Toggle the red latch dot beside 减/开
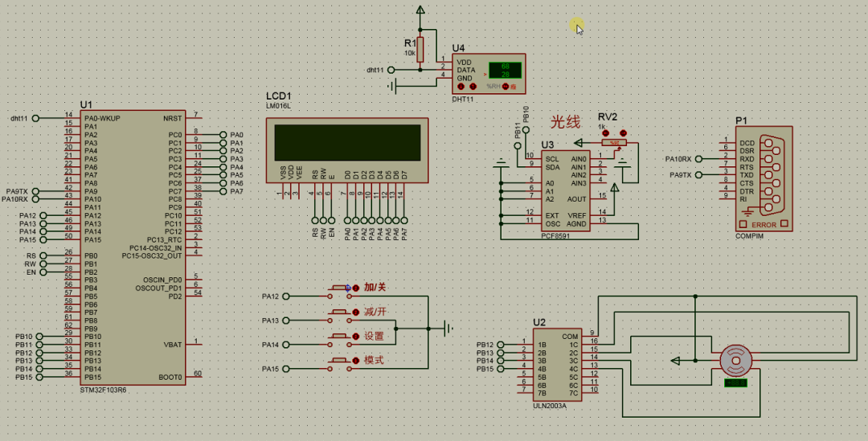This screenshot has height=441, width=868. click(355, 312)
